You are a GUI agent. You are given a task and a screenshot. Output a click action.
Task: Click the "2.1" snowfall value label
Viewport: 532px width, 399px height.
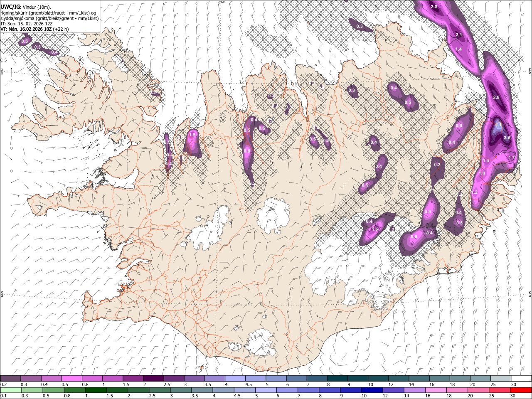(459, 34)
